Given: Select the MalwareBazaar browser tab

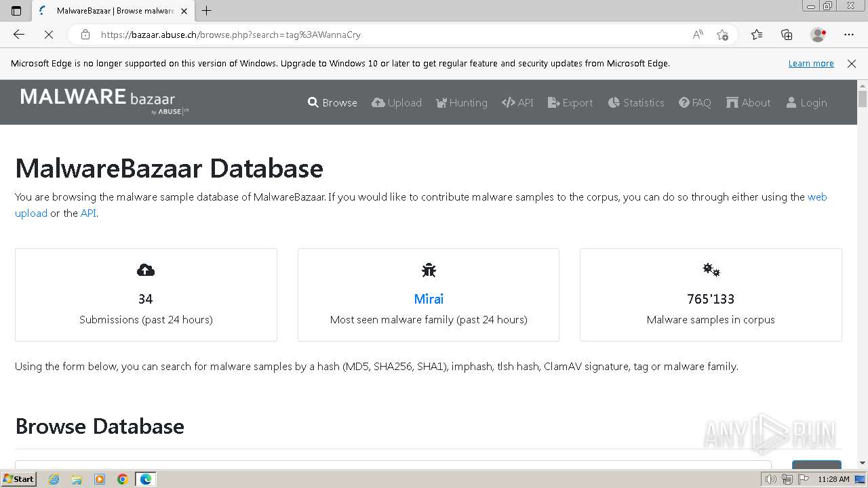Looking at the screenshot, I should [x=113, y=11].
